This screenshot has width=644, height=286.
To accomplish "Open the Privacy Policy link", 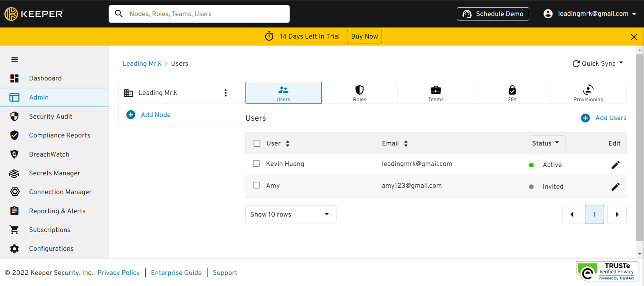I will [x=119, y=273].
